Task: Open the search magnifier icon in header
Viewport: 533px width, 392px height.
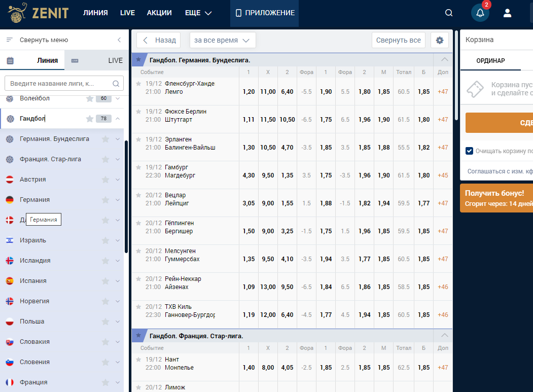Action: [x=449, y=13]
